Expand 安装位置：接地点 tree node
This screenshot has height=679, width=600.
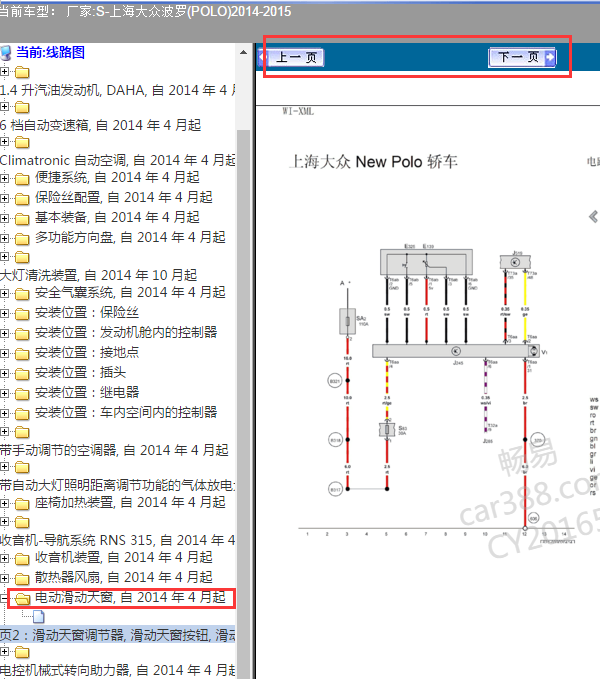pos(4,353)
